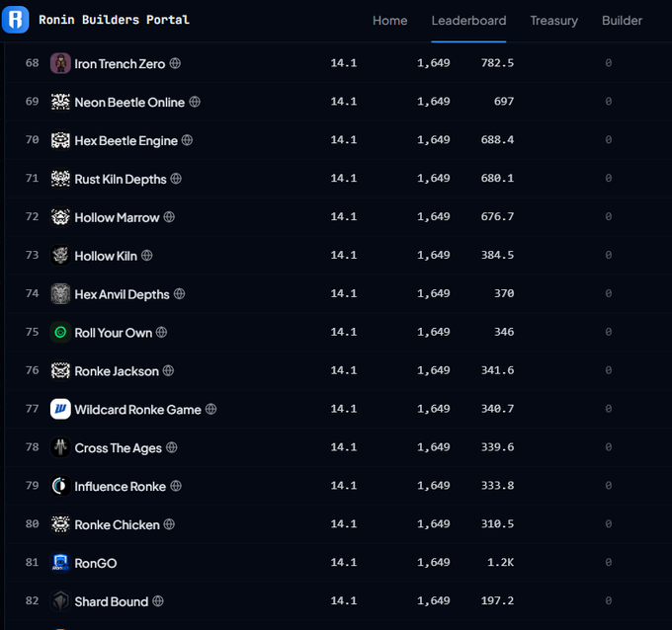Open Hollow Marrow avatar icon
Screen dimensions: 672x630
pos(60,217)
